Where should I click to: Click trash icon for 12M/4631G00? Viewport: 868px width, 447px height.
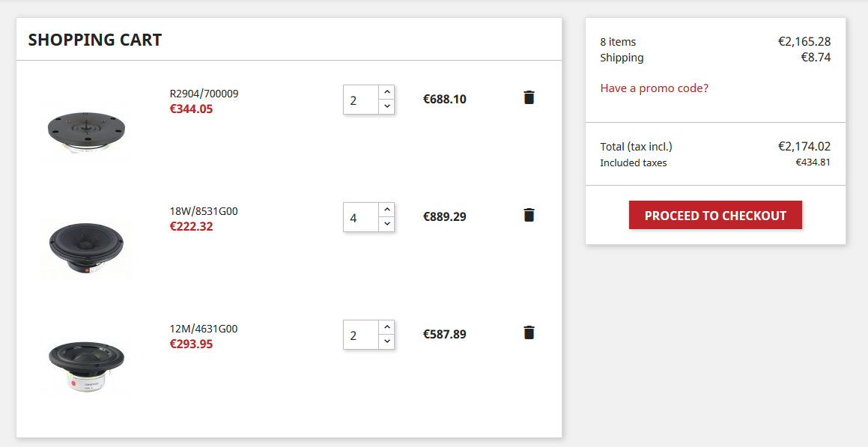coord(529,332)
